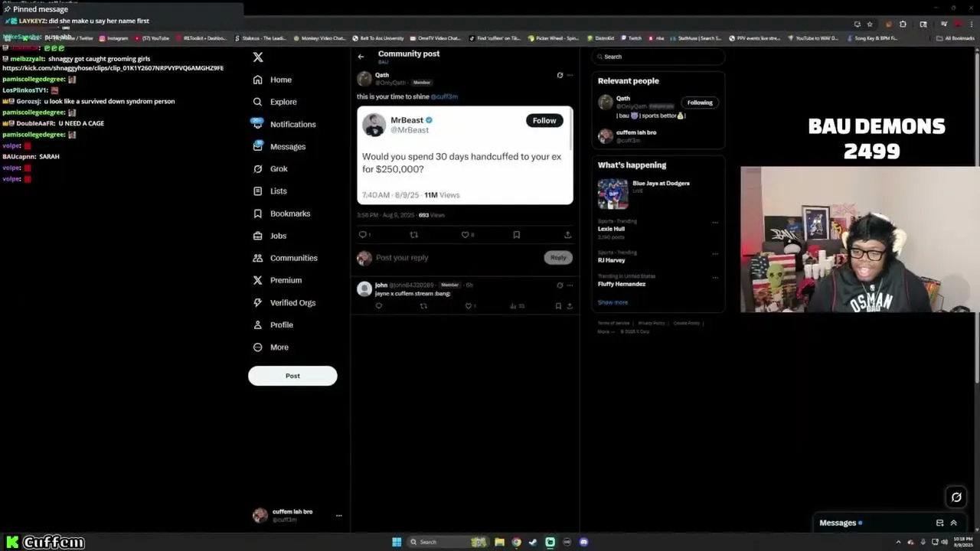Bookmark Qath's community post
This screenshot has width=980, height=551.
[517, 235]
